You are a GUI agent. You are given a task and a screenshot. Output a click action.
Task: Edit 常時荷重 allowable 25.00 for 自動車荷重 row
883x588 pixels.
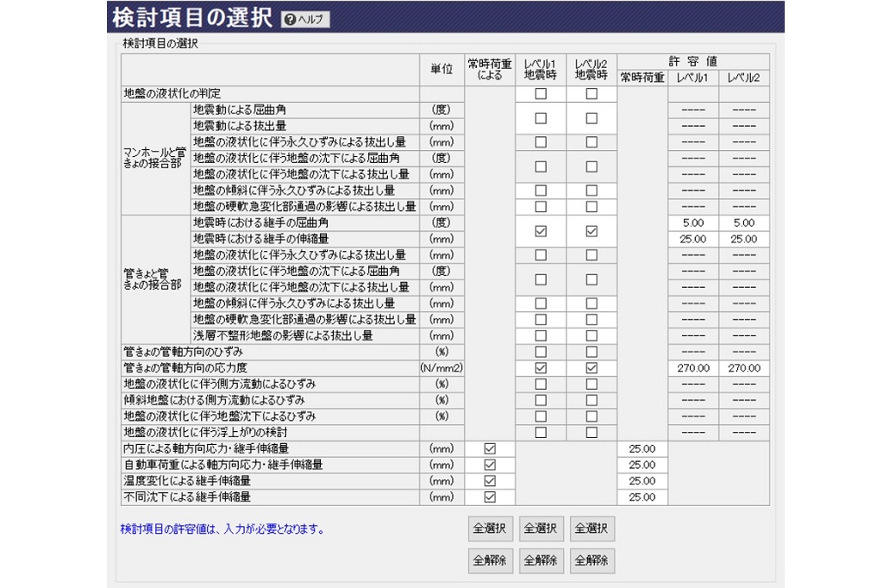642,465
